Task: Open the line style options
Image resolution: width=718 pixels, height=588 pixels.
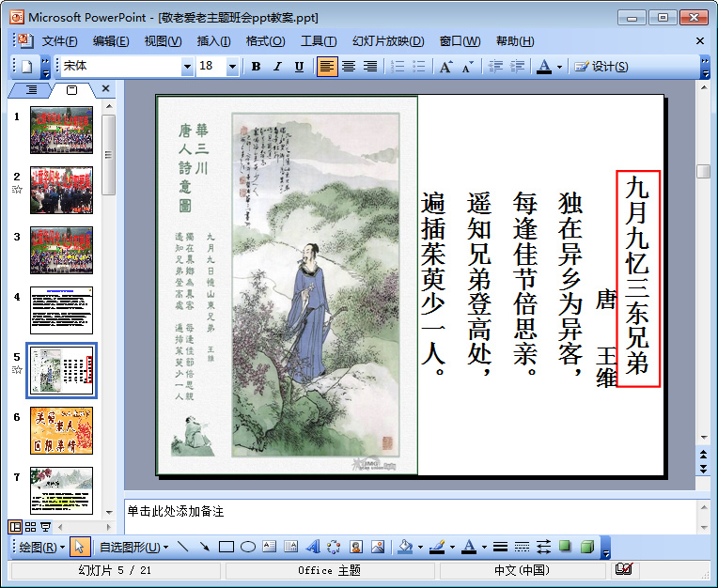Action: (x=500, y=547)
